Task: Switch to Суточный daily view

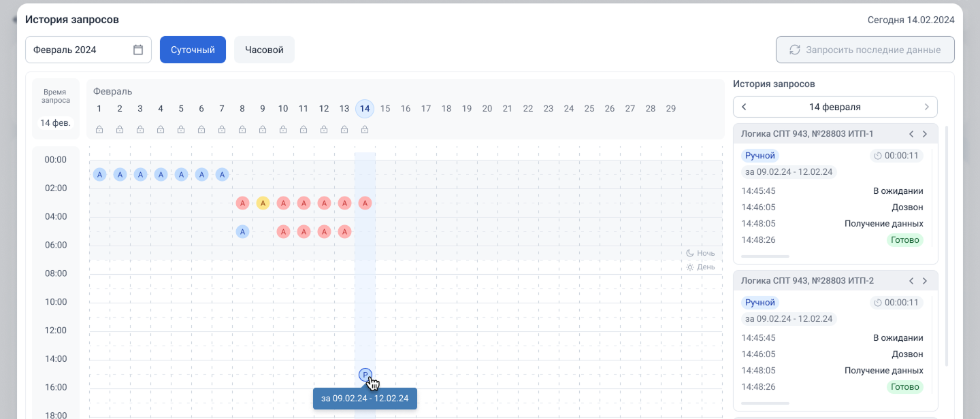Action: coord(193,50)
